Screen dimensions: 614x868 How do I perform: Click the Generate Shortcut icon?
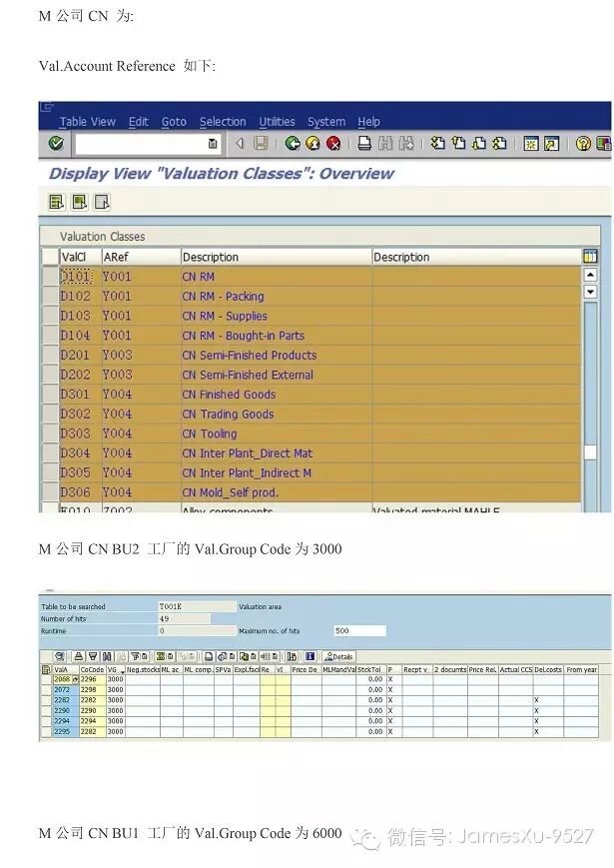pyautogui.click(x=551, y=144)
